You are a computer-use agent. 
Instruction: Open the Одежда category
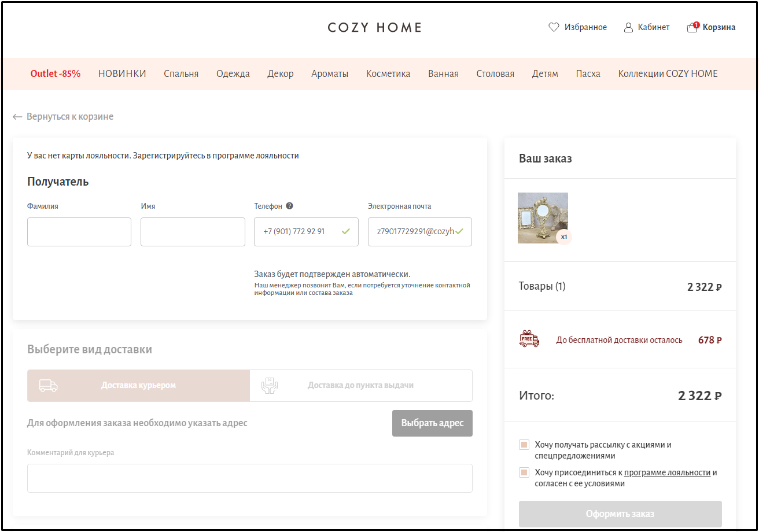coord(233,73)
